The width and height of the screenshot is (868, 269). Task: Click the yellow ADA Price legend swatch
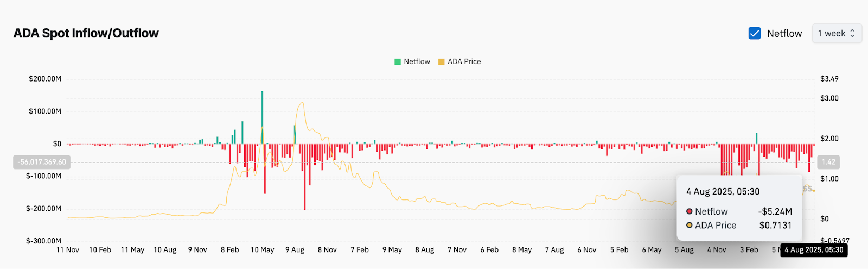[x=442, y=62]
